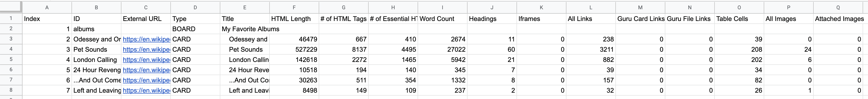Select the 'Headings' header cell

(x=492, y=19)
